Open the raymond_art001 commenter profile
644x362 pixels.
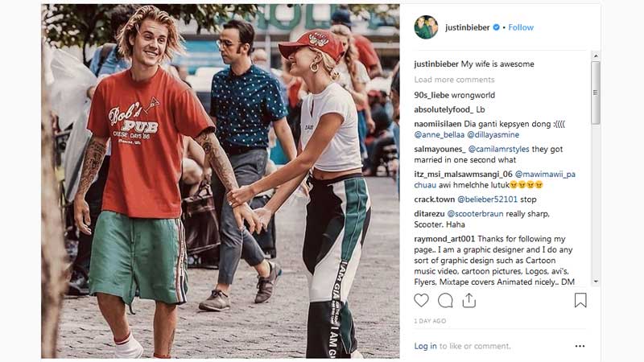(x=444, y=239)
